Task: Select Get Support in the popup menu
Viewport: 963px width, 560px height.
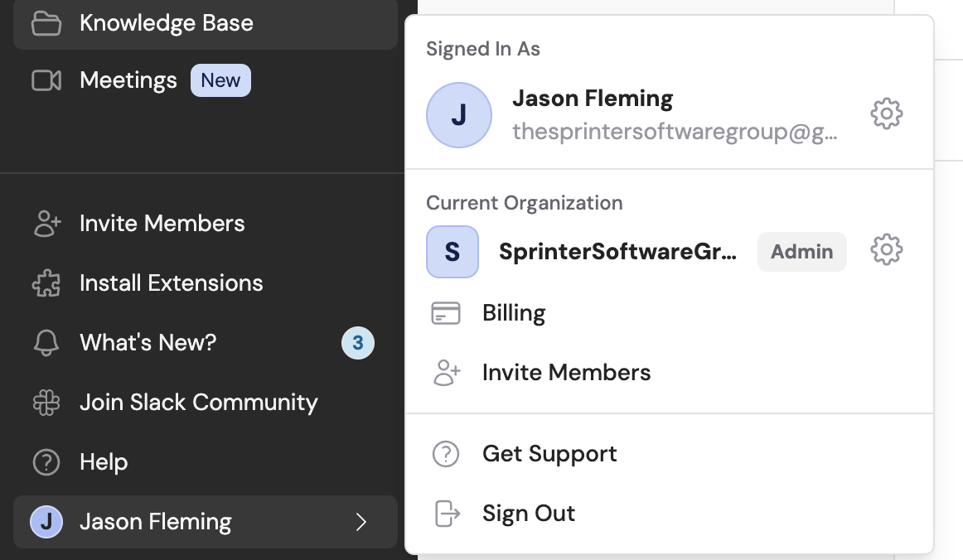Action: pyautogui.click(x=549, y=454)
